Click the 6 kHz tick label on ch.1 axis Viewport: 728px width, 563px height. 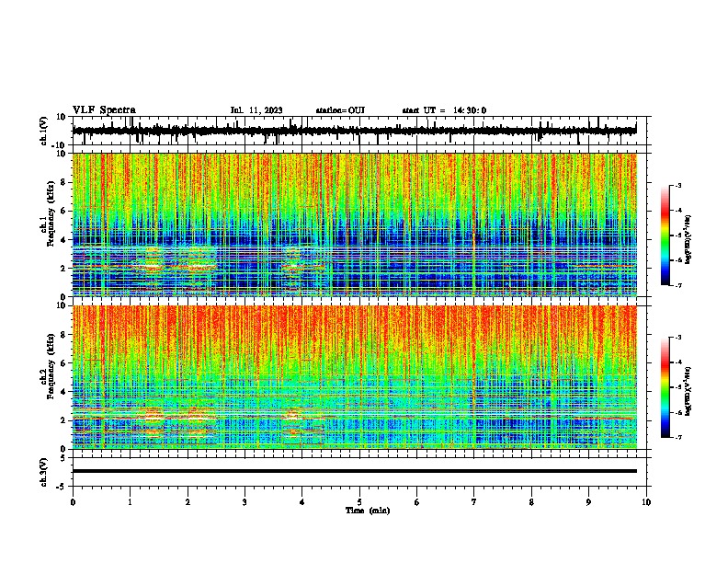64,212
